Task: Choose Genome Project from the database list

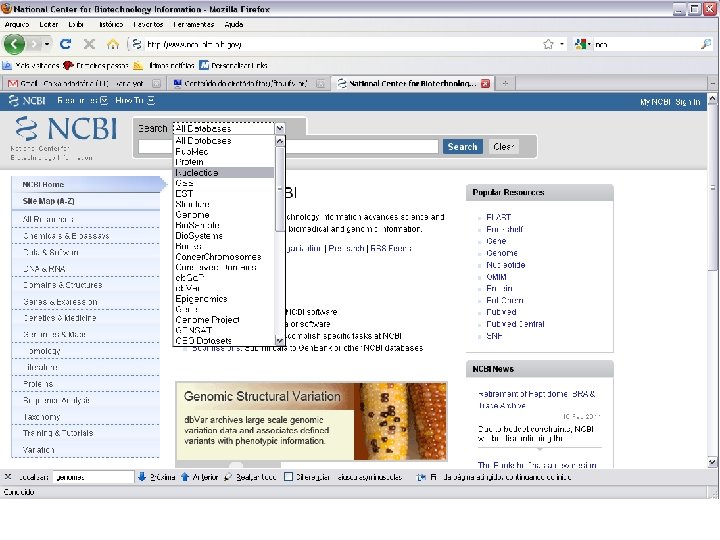Action: 207,320
